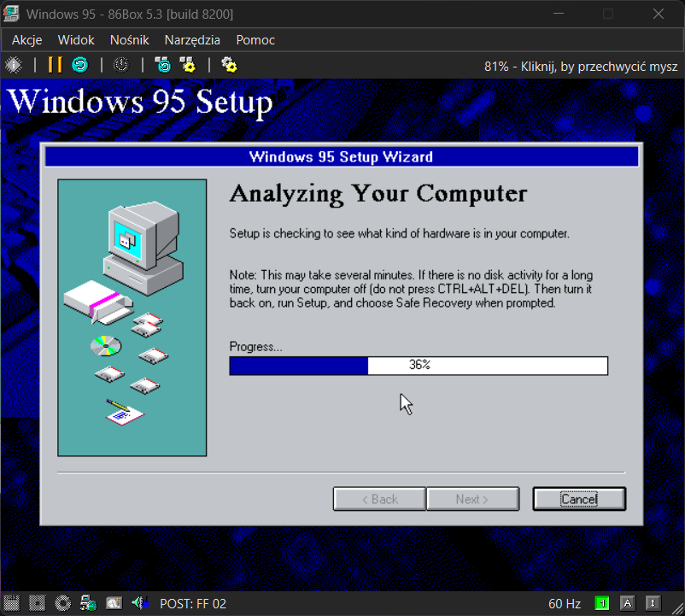
Task: Open the Widok menu
Action: coord(76,40)
